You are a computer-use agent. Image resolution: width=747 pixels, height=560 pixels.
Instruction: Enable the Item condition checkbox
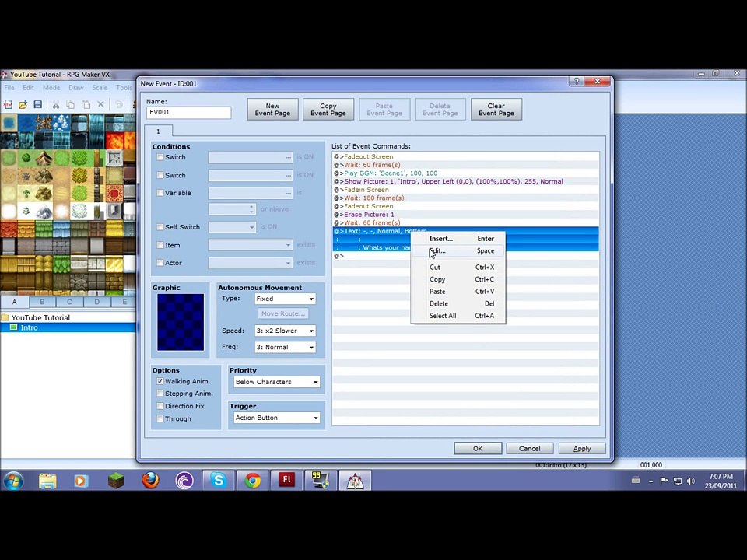tap(160, 245)
